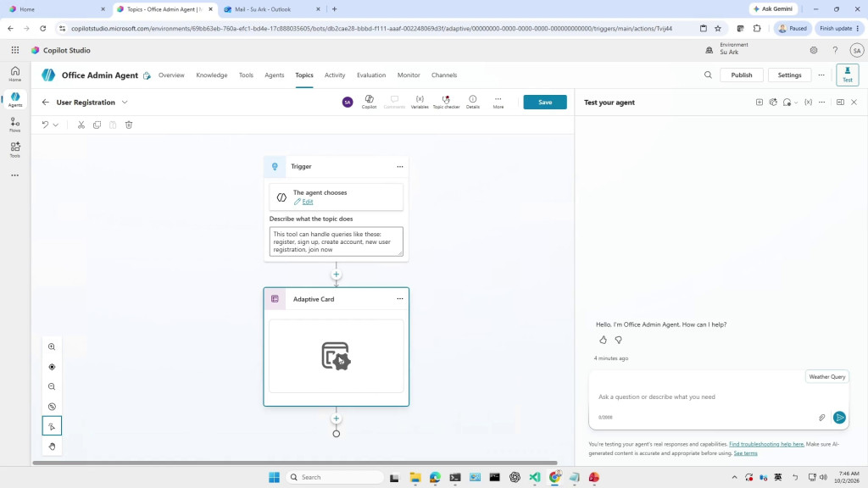Delete the selected node with trash icon

tap(129, 125)
